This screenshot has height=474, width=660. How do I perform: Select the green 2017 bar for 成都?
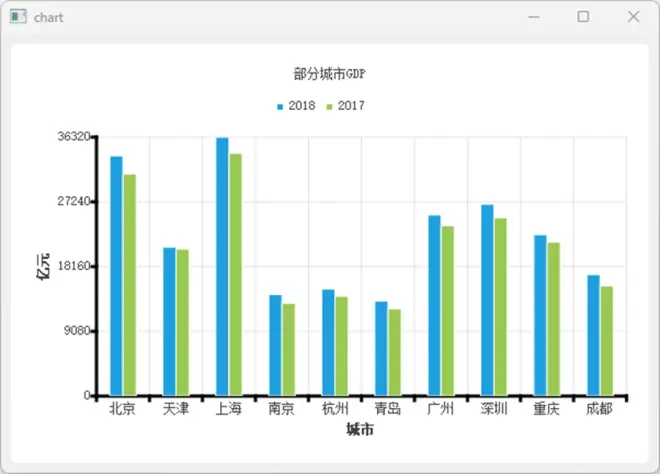607,340
